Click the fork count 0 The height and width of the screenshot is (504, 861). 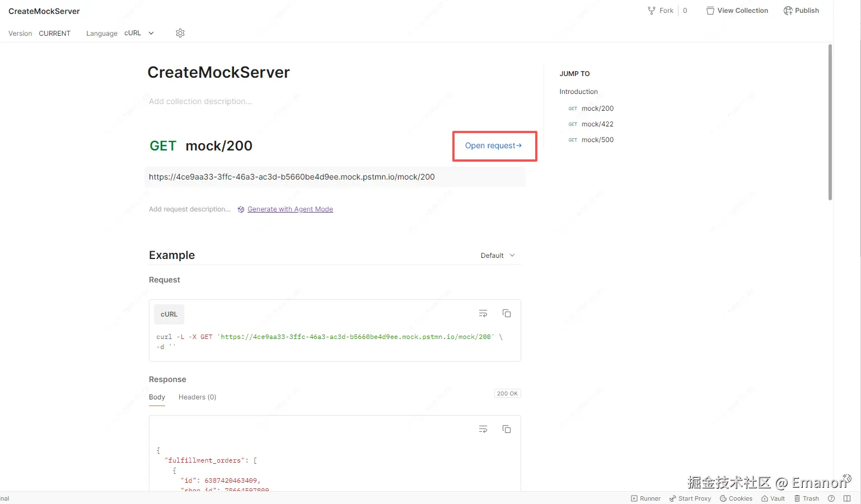[x=685, y=11]
